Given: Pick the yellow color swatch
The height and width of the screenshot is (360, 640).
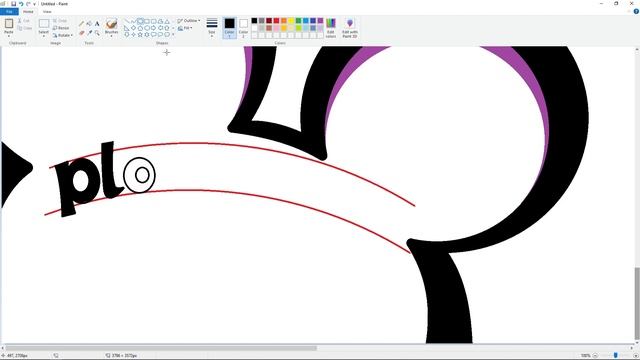Looking at the screenshot, I should click(291, 20).
